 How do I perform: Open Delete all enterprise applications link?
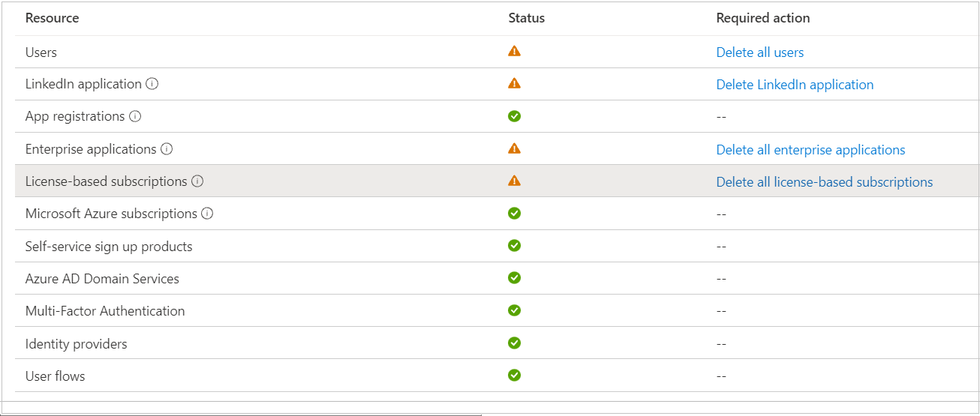tap(810, 150)
